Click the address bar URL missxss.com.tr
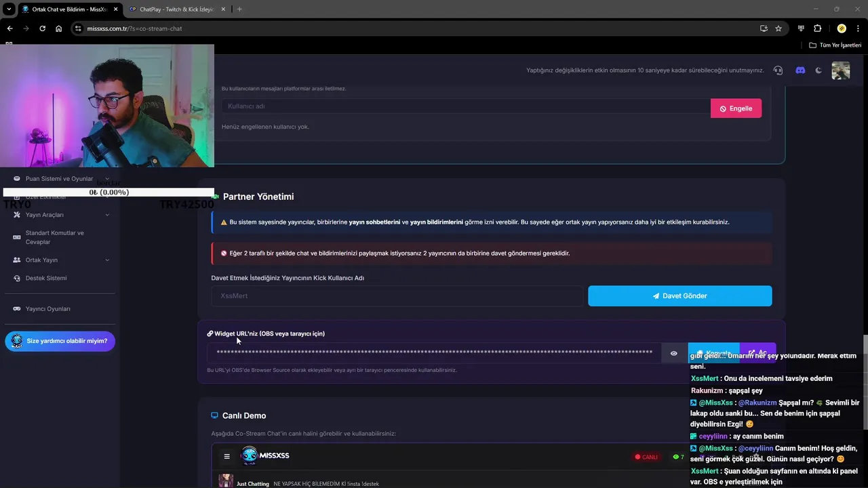This screenshot has width=868, height=488. 134,28
